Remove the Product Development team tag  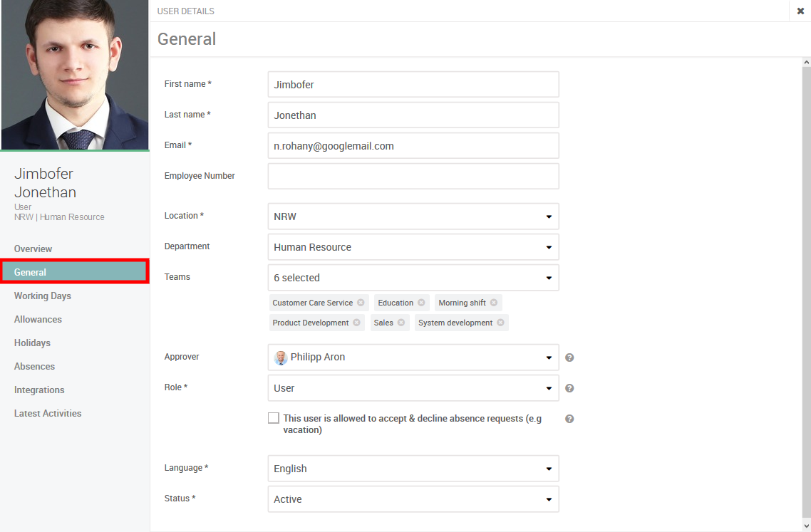pyautogui.click(x=357, y=323)
